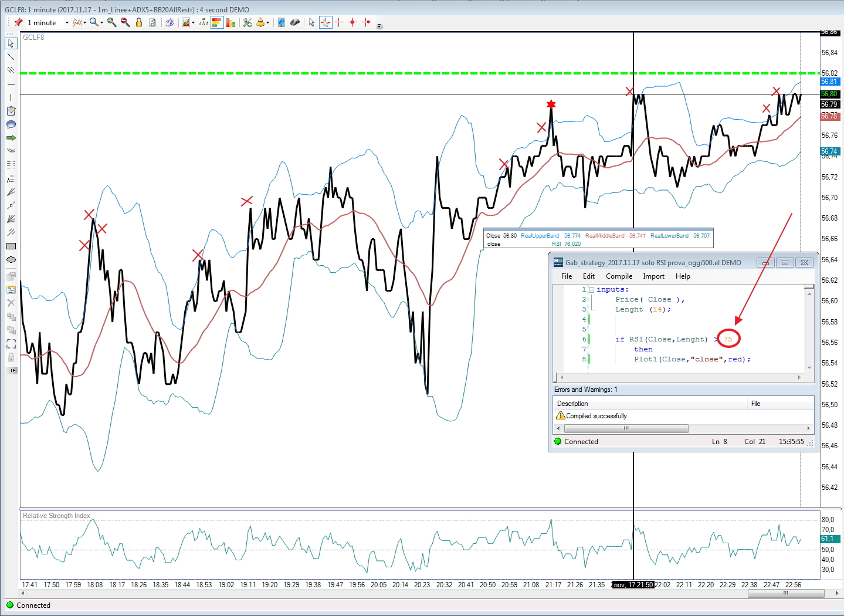Click the 'Price( Close ),' code line
This screenshot has height=616, width=844.
650,299
